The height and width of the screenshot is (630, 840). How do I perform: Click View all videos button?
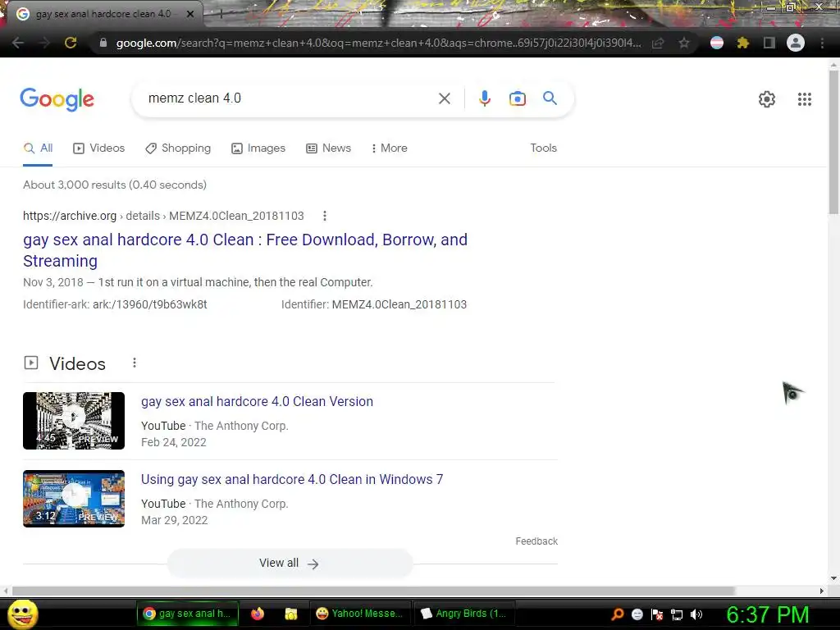(290, 563)
